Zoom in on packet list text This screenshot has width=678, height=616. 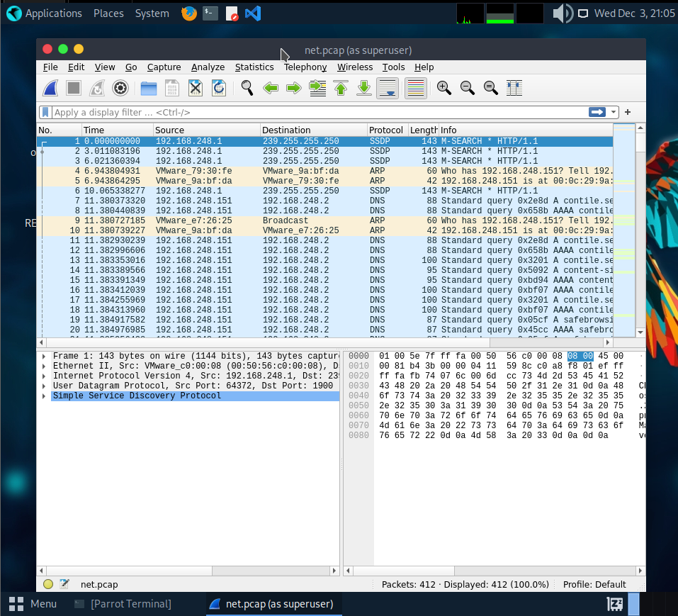click(x=444, y=88)
